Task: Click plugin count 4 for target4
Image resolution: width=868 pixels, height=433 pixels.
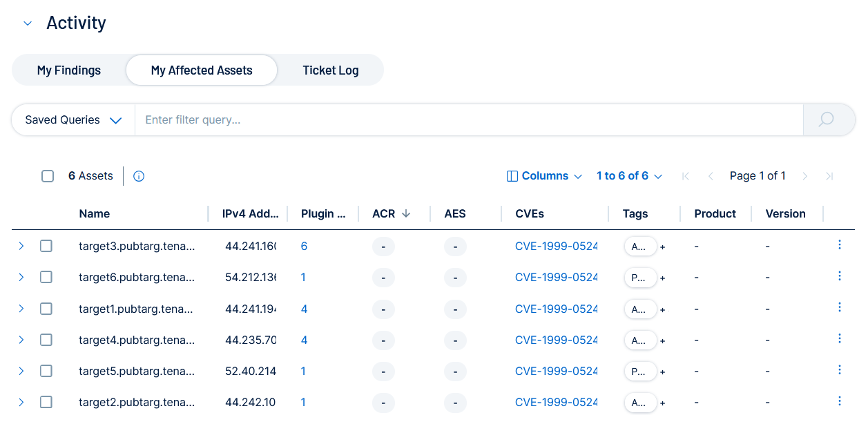Action: [305, 340]
